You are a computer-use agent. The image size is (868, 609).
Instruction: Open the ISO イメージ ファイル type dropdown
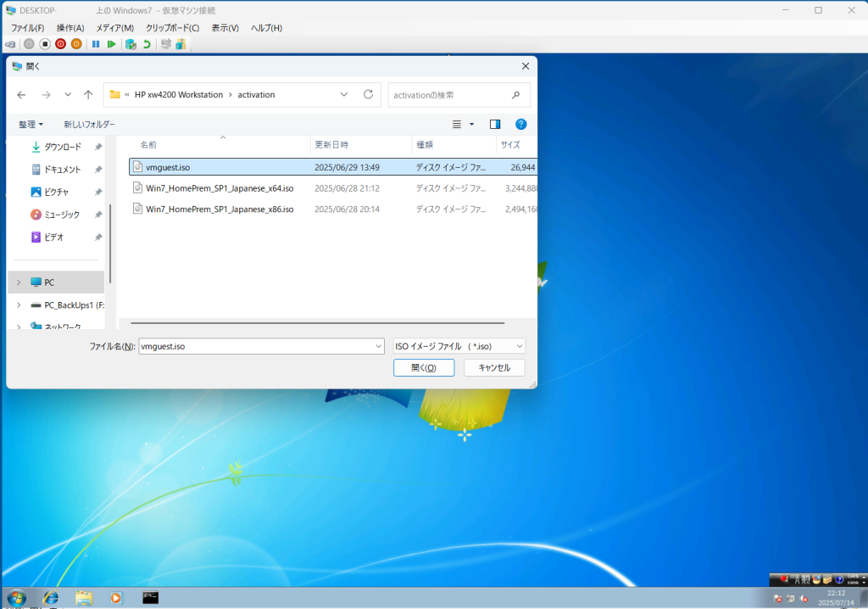(x=459, y=346)
